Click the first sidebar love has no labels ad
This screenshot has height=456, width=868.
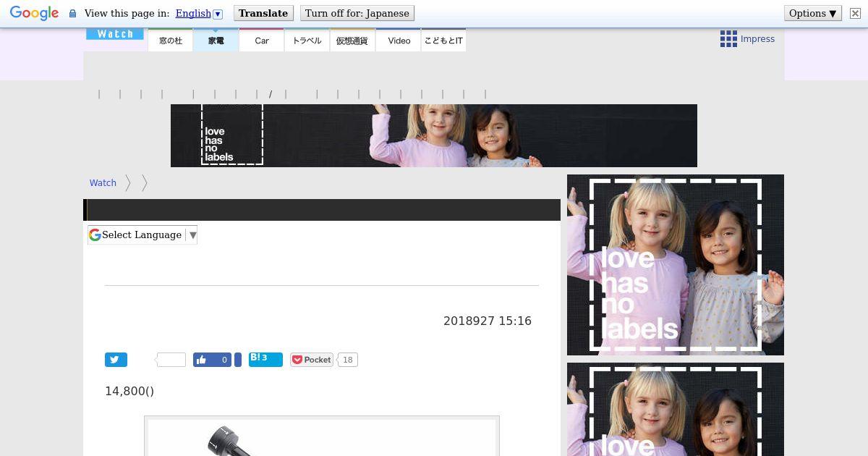[x=676, y=265]
